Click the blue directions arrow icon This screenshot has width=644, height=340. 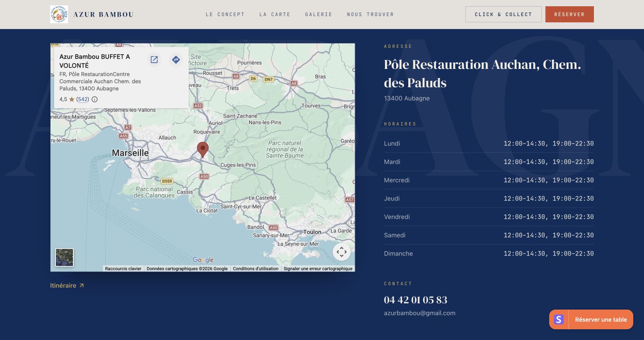click(176, 59)
